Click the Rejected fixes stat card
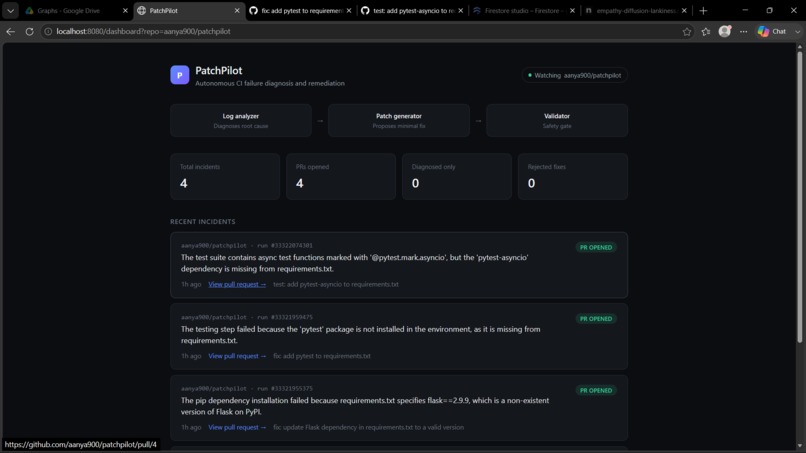806x453 pixels. click(x=573, y=176)
